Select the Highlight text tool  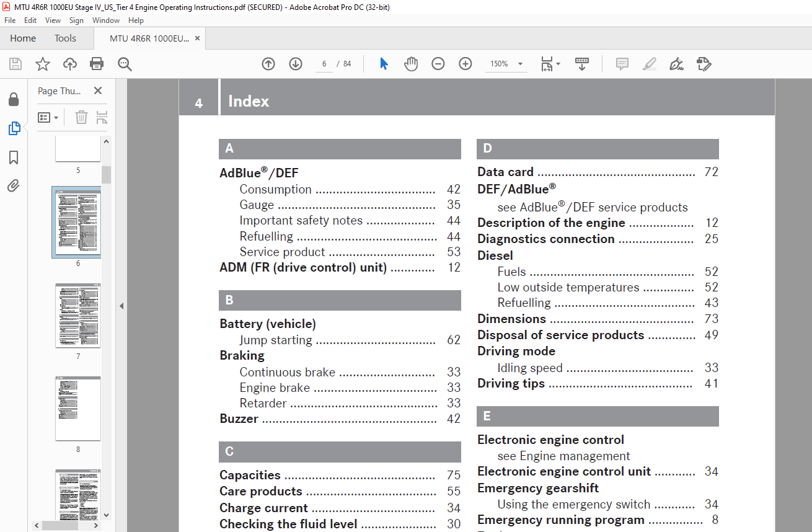[x=649, y=64]
